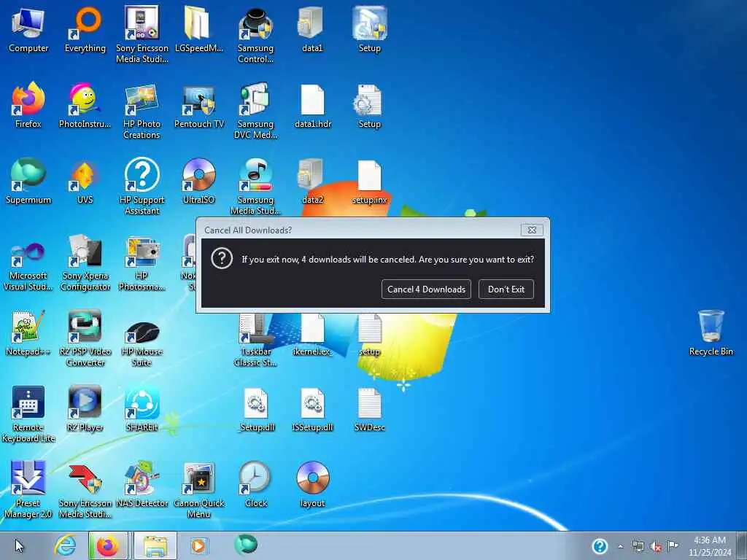Select the SHAREit shortcut
This screenshot has height=560, width=747.
tap(142, 408)
